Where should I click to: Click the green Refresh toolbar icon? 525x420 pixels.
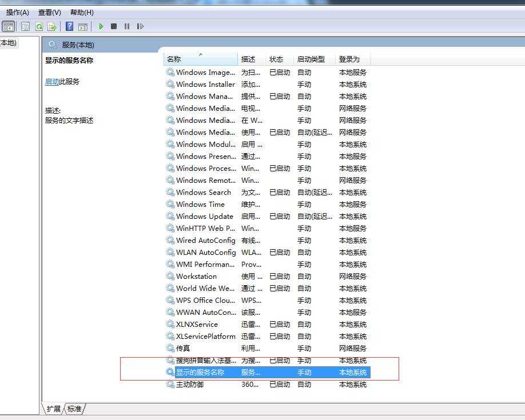tap(39, 26)
